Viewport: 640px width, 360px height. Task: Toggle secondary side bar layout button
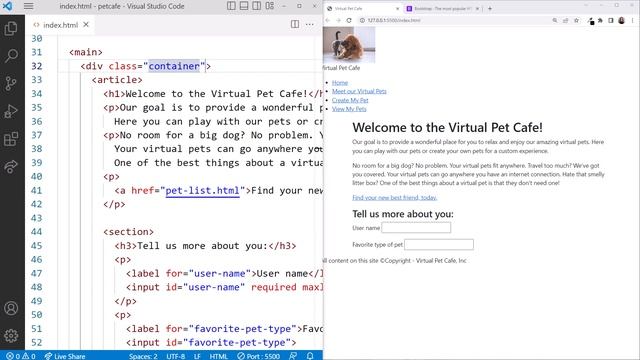click(257, 6)
